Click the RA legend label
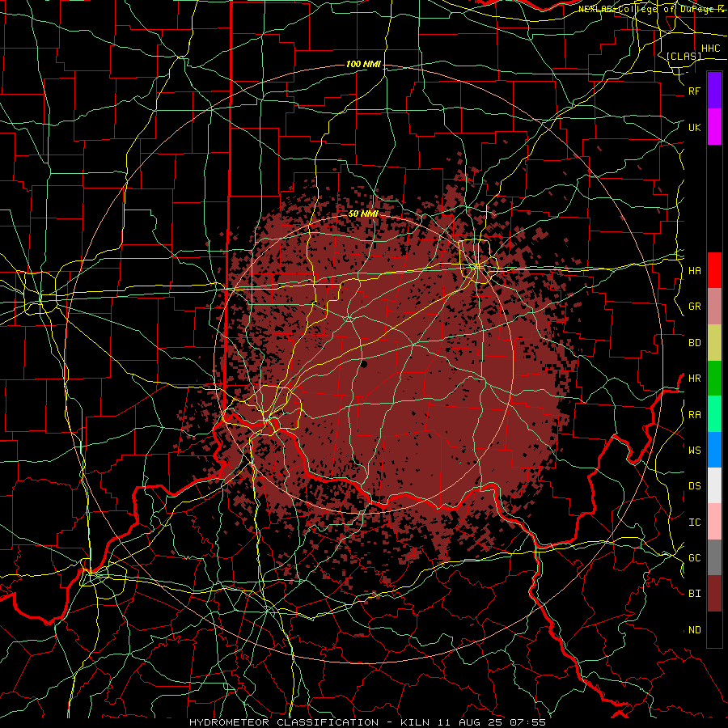Image resolution: width=728 pixels, height=728 pixels. tap(694, 415)
